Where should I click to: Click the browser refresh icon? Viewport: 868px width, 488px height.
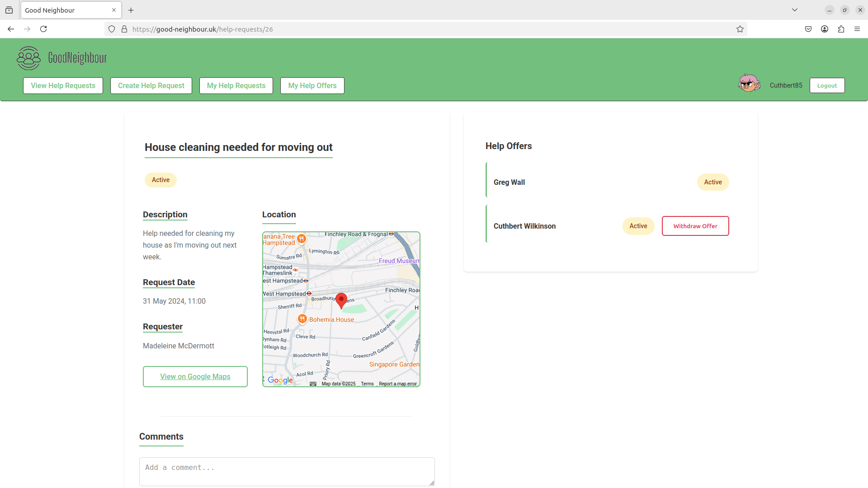pyautogui.click(x=43, y=28)
